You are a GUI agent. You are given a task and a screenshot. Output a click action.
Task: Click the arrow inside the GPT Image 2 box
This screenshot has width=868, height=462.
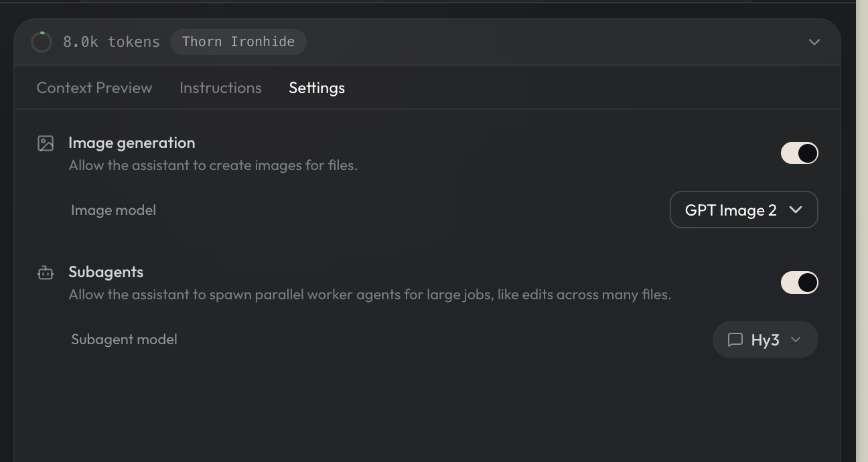[796, 210]
